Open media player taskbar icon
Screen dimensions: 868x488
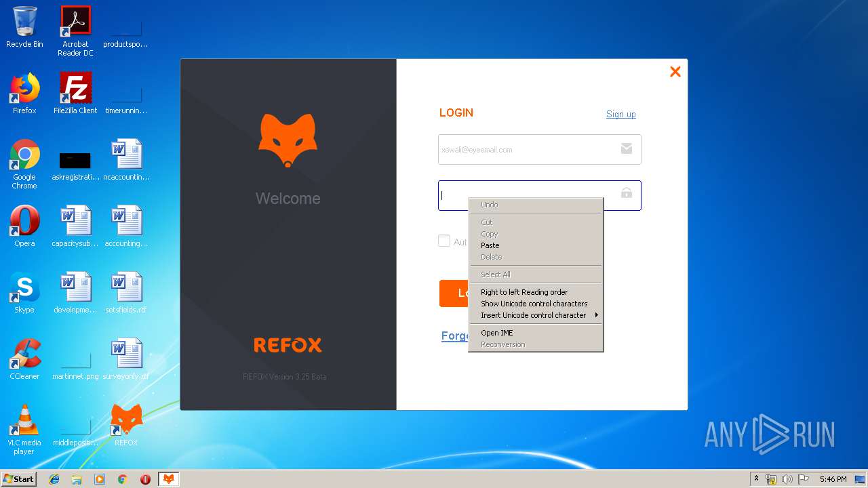[x=100, y=479]
